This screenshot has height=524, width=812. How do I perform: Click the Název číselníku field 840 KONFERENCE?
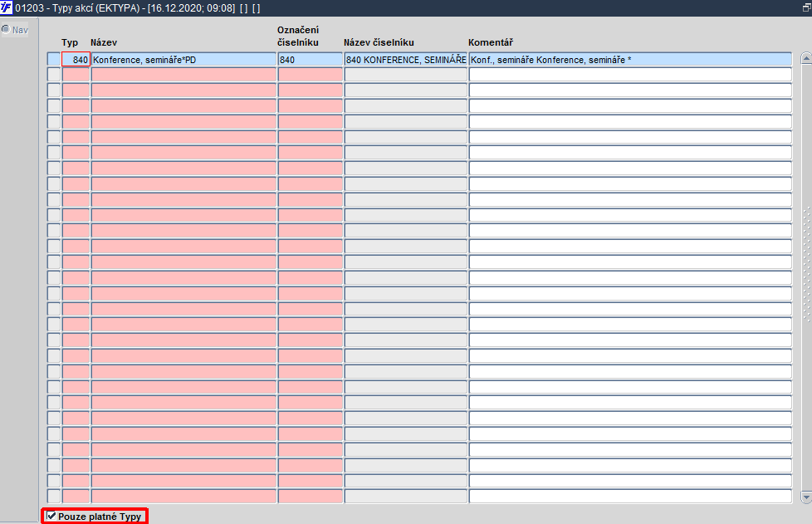405,60
